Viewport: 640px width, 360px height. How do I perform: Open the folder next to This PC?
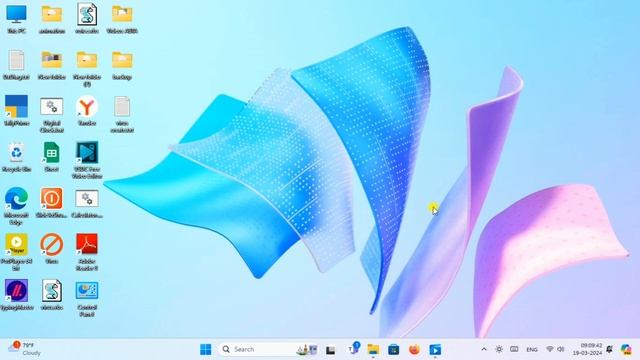(51, 19)
